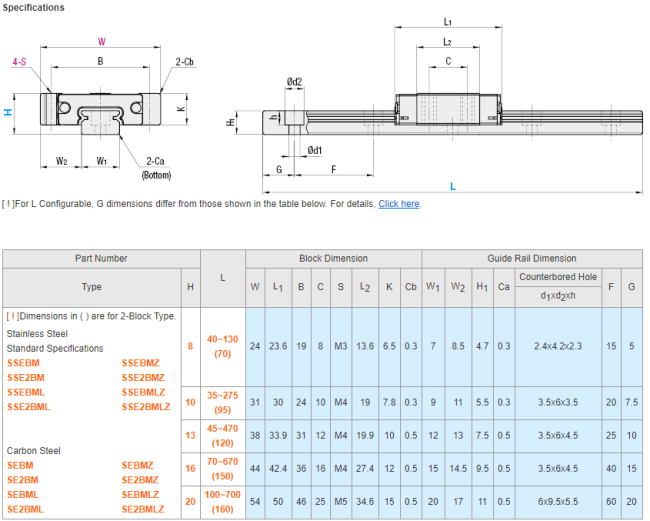Click the Block Dimension column header
Screen dimensions: 650x521
[x=333, y=258]
